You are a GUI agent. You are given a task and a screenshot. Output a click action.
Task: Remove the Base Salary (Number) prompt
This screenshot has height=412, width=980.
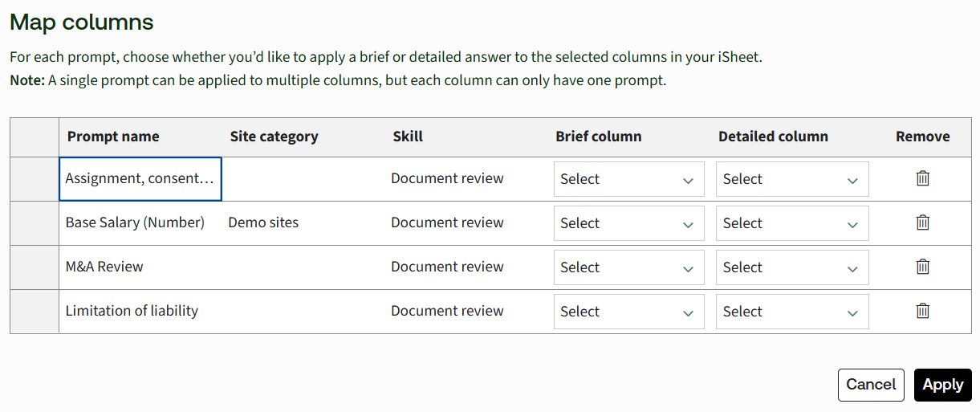[922, 222]
